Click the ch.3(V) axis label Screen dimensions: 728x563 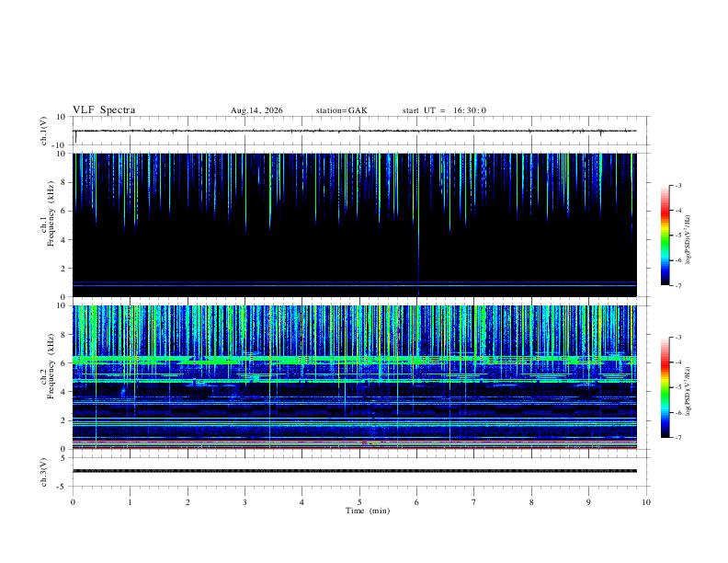(x=44, y=472)
